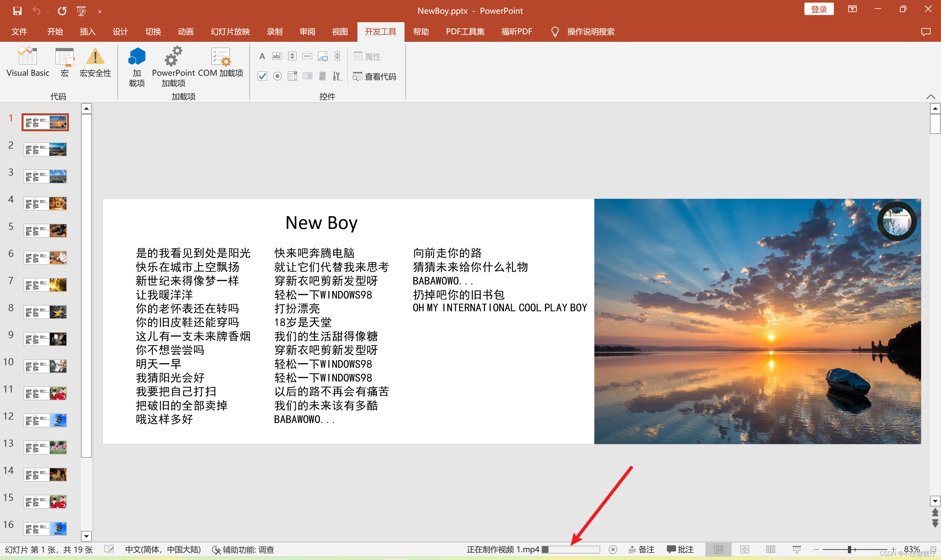Image resolution: width=941 pixels, height=560 pixels.
Task: Click zoom out minus button
Action: coord(816,550)
